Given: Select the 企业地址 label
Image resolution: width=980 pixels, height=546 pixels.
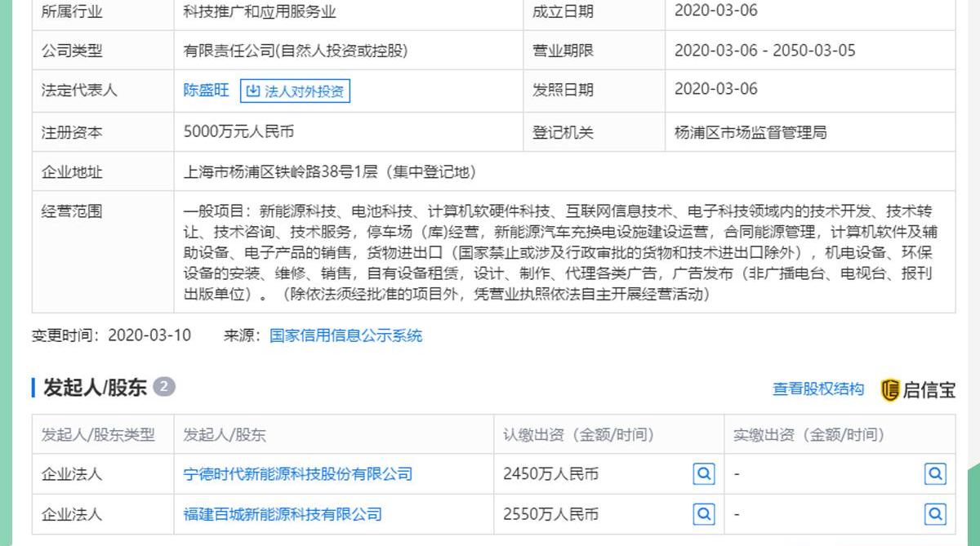Looking at the screenshot, I should click(x=72, y=172).
